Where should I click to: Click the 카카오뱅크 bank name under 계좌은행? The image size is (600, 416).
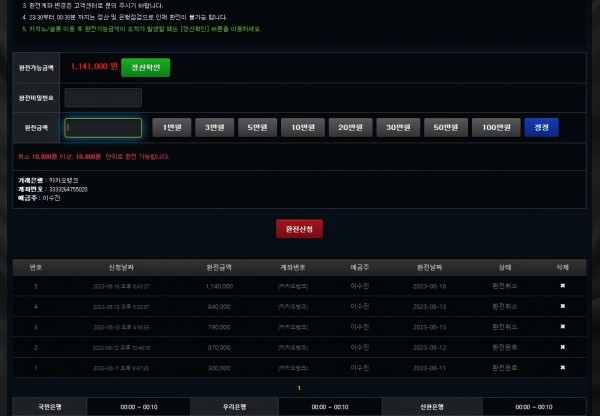click(x=64, y=180)
